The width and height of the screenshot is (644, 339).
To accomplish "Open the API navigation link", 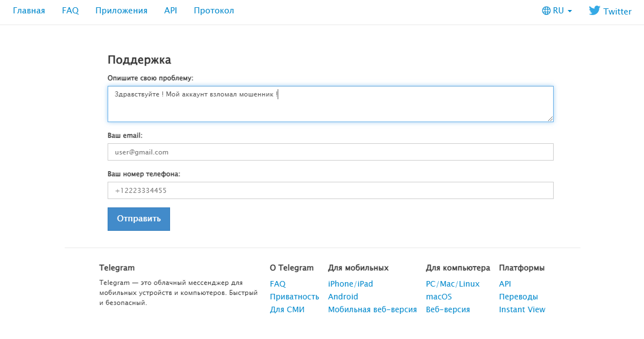I will pos(171,10).
